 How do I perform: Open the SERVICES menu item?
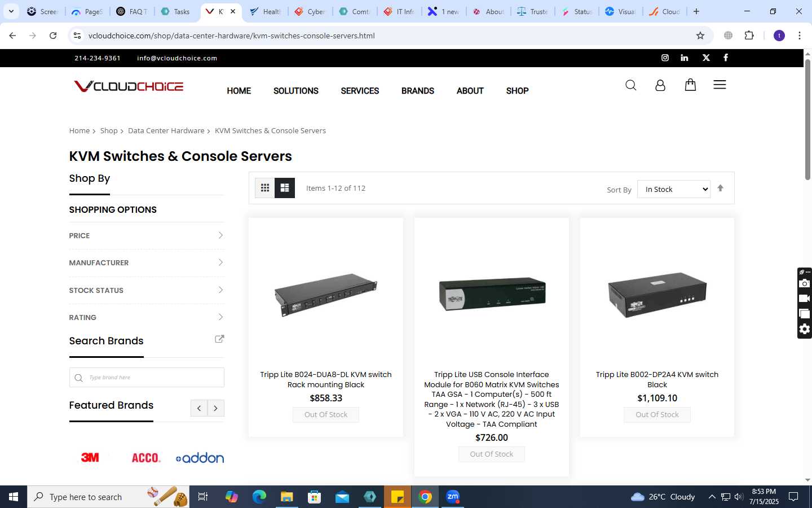tap(360, 91)
